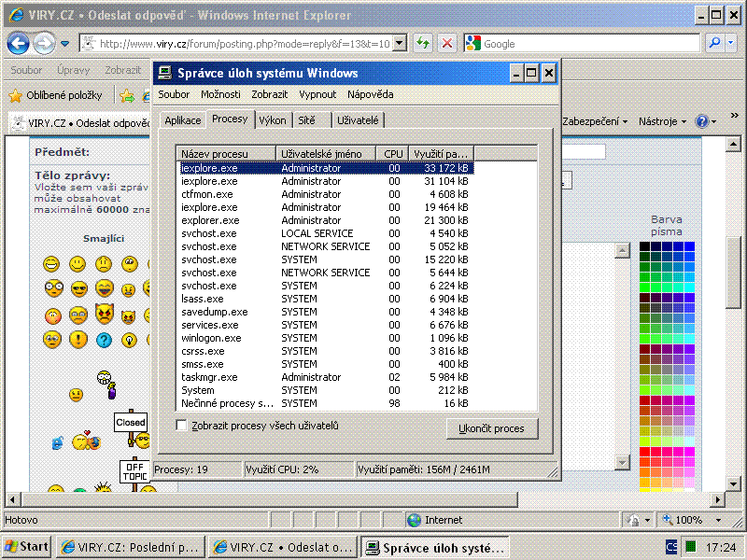Open the address bar URL dropdown
This screenshot has height=560, width=747.
pos(401,43)
